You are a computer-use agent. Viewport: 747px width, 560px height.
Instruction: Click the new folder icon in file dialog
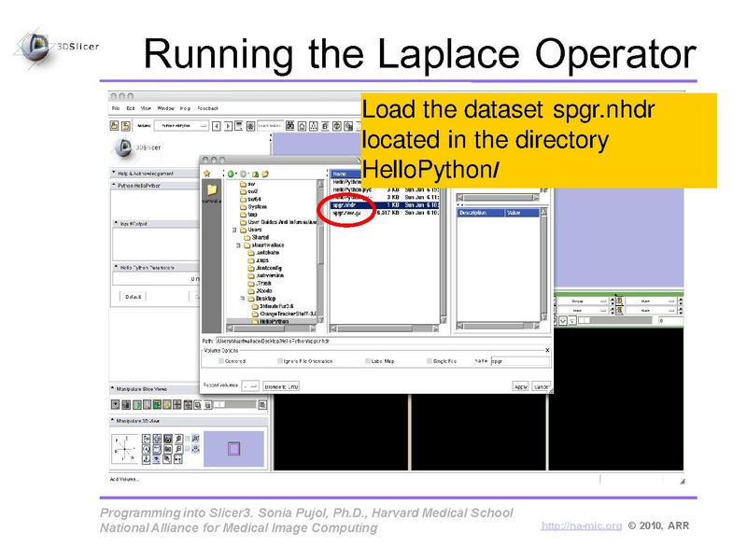[265, 174]
